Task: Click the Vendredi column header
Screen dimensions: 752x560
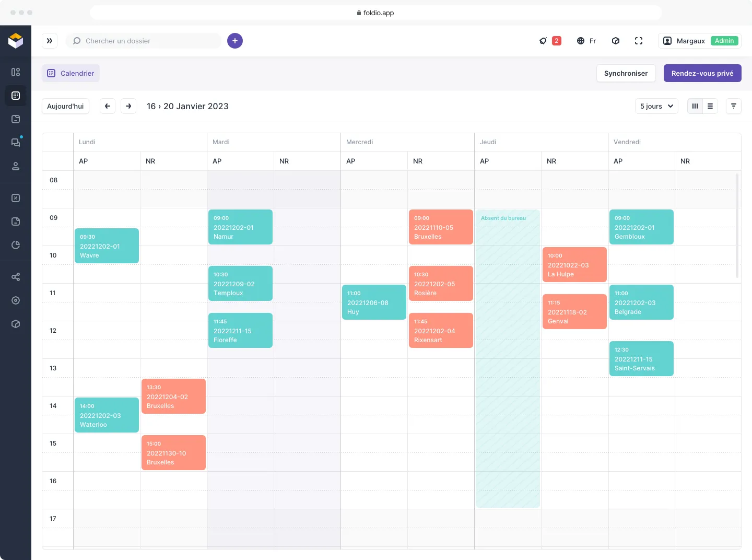Action: pos(675,142)
